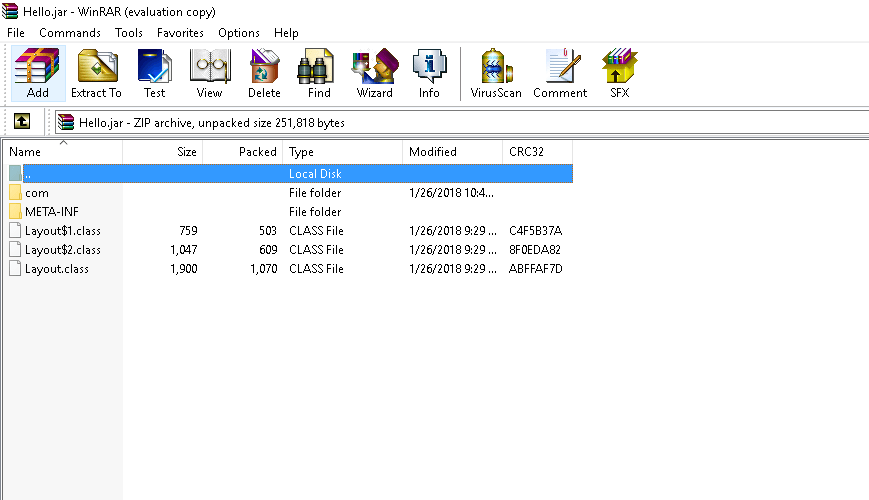Image resolution: width=869 pixels, height=500 pixels.
Task: Start VirusScan on the archive
Action: point(496,73)
